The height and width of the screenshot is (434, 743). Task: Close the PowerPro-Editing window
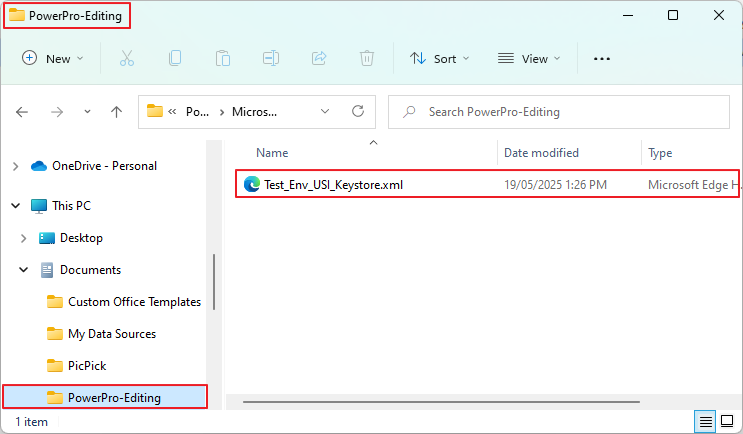[x=719, y=15]
